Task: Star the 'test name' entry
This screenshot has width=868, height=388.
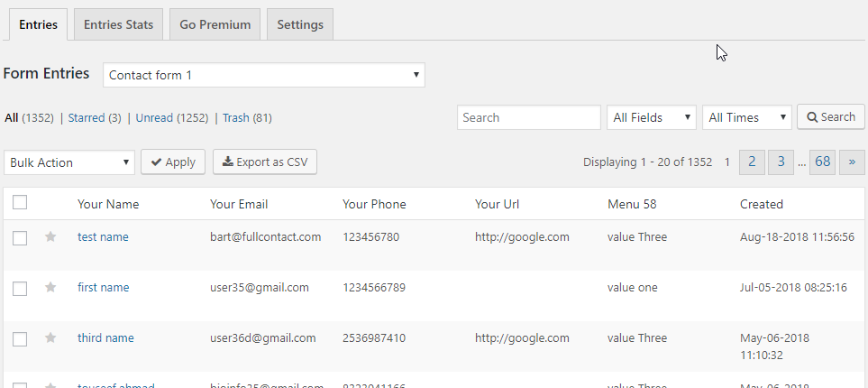Action: click(50, 237)
